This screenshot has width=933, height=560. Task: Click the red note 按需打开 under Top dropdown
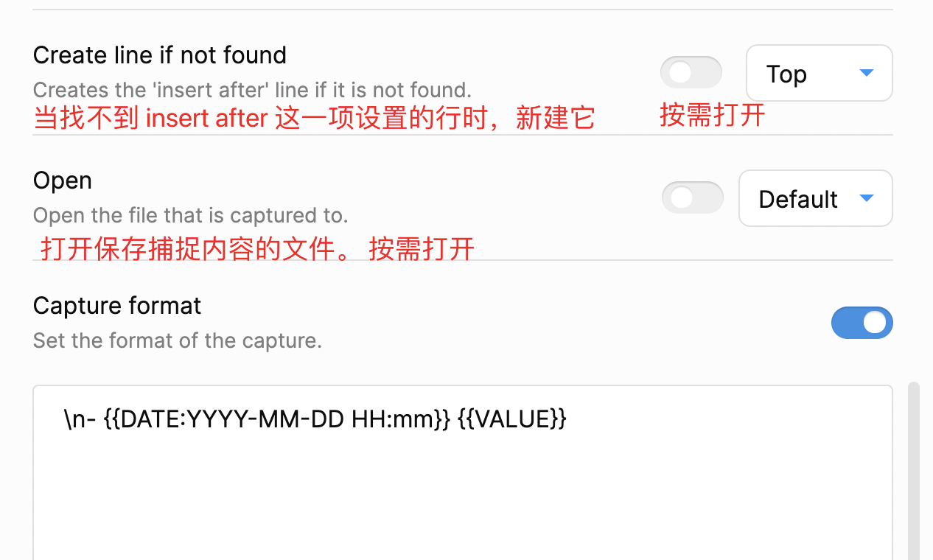[713, 115]
